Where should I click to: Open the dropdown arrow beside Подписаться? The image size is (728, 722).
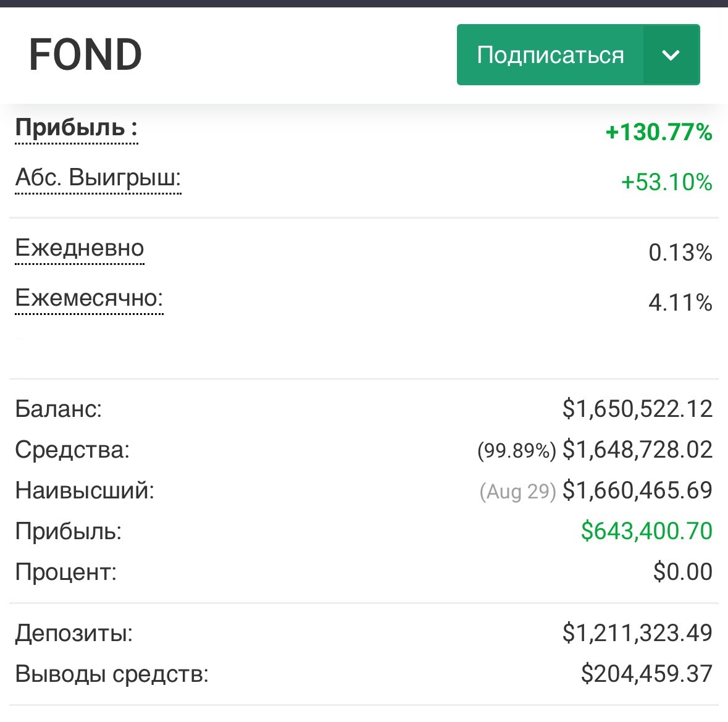click(671, 55)
